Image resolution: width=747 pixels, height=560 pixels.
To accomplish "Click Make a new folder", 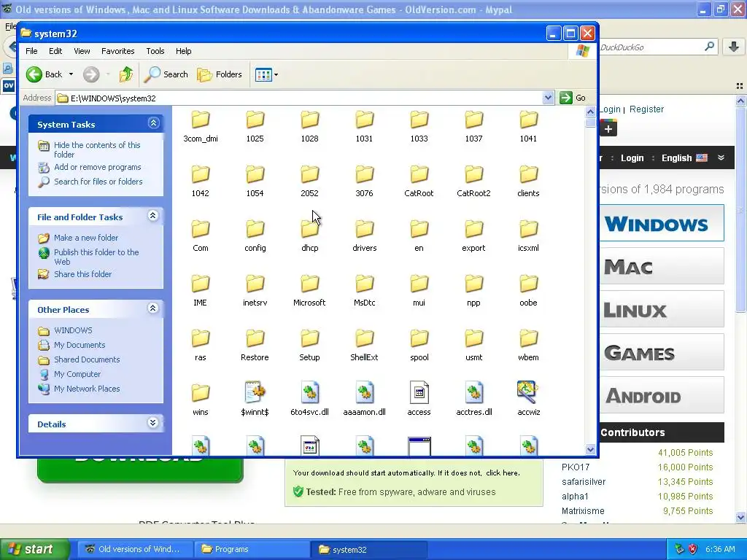I will [x=86, y=238].
